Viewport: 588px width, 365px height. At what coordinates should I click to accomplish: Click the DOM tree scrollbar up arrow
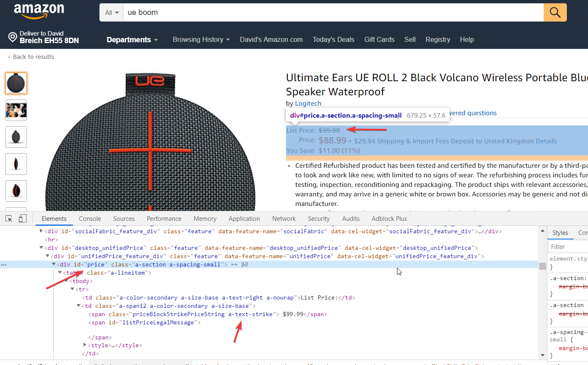tap(542, 230)
